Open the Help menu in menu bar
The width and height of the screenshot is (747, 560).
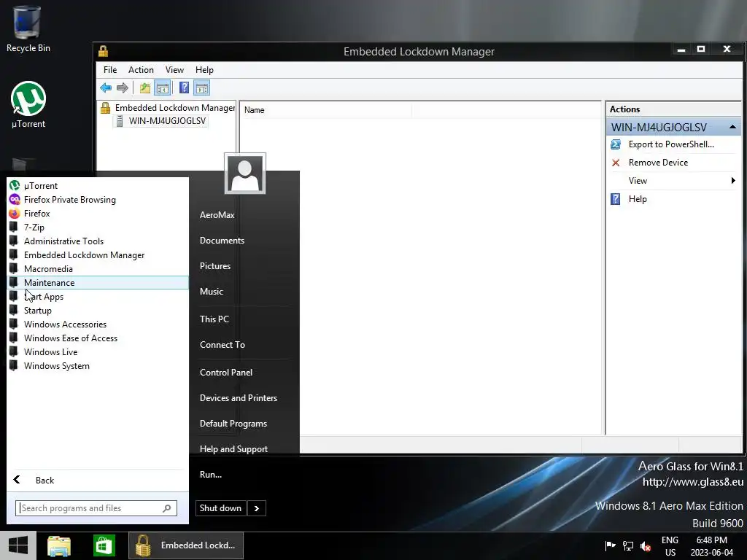pos(204,69)
